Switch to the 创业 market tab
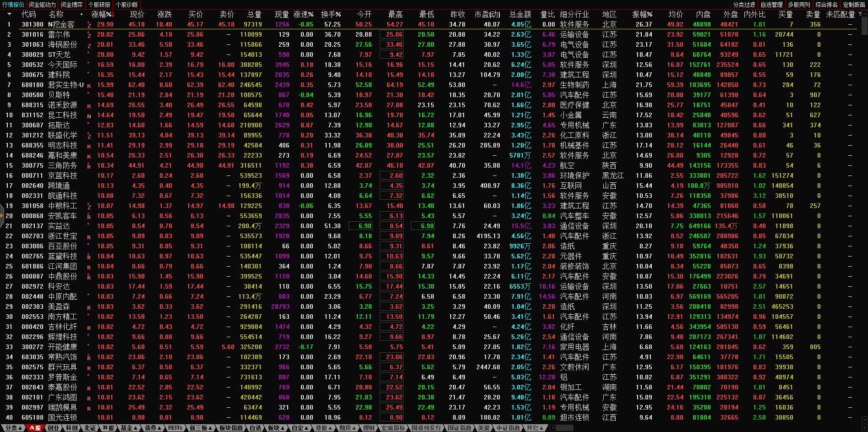 pos(54,428)
